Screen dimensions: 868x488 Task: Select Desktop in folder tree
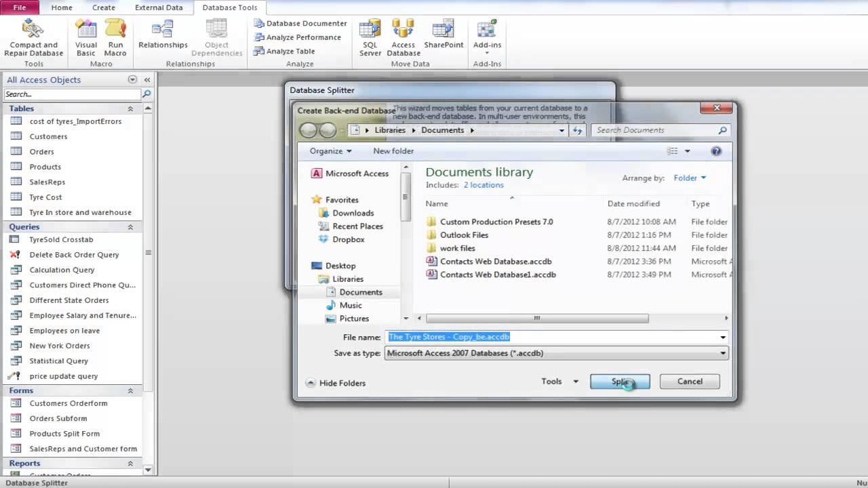click(333, 266)
